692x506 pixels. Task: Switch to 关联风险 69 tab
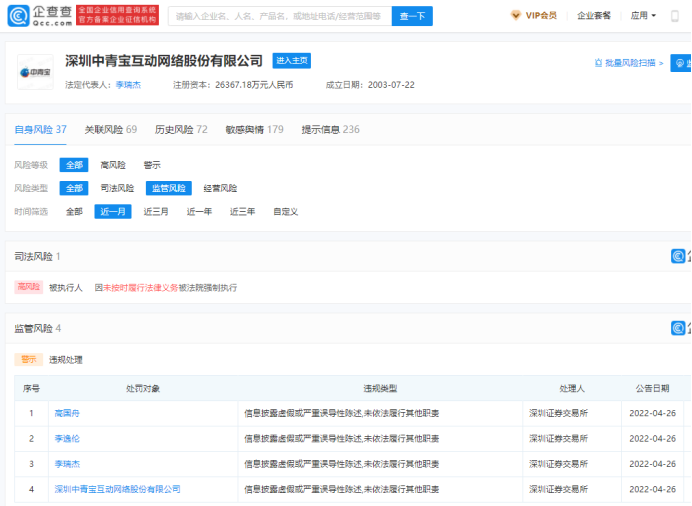click(x=111, y=130)
